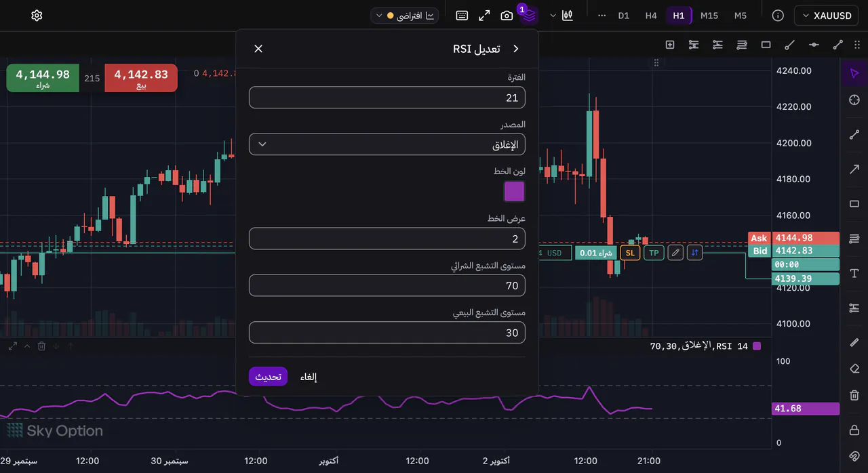Click the Bid price label 4142.83
The width and height of the screenshot is (868, 473).
coord(806,251)
